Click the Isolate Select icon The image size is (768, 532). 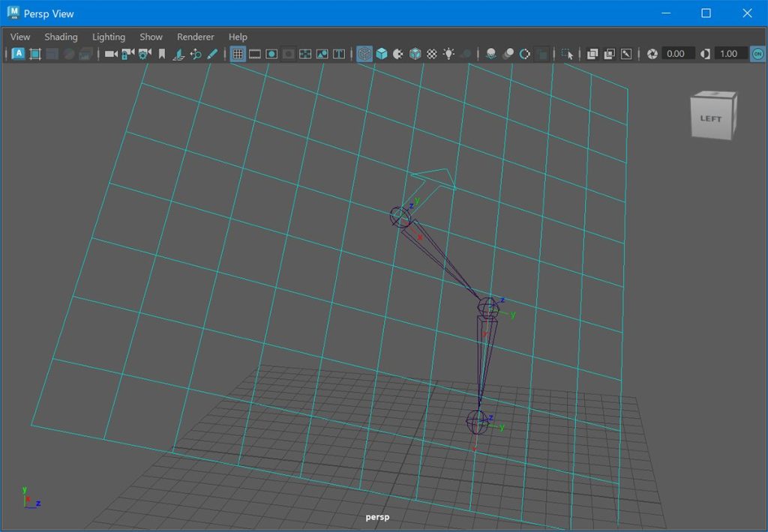click(567, 54)
